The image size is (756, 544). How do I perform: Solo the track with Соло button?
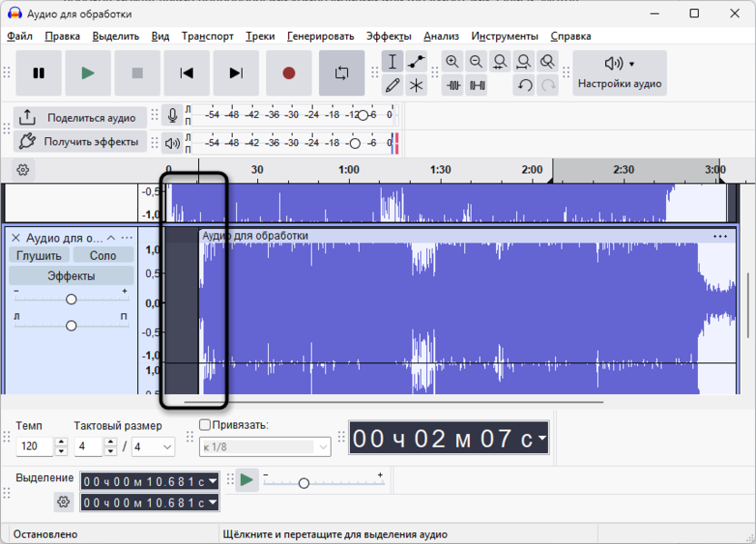pos(103,255)
